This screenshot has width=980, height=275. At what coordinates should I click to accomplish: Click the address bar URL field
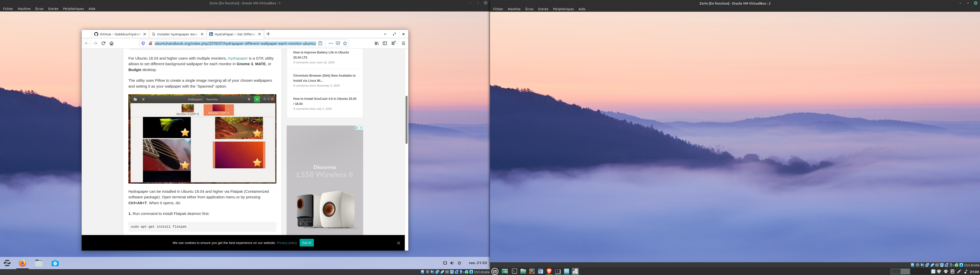(x=235, y=43)
